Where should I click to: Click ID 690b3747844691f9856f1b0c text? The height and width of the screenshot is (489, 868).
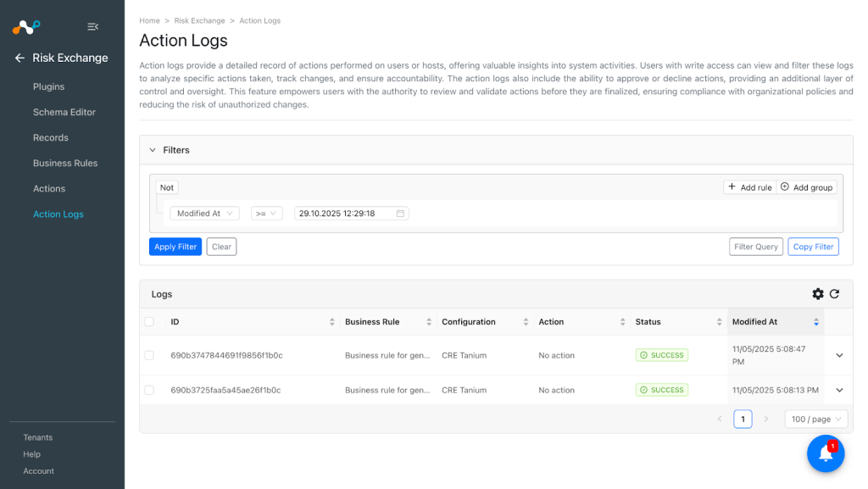coord(226,356)
